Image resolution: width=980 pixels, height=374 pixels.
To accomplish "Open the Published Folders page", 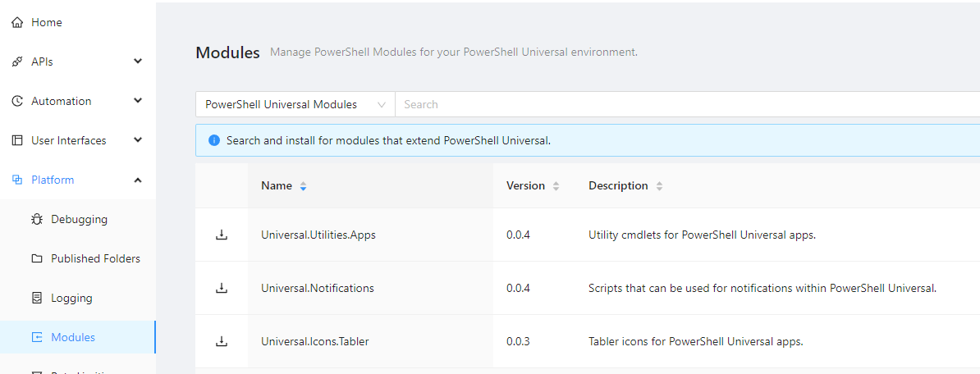I will point(95,258).
